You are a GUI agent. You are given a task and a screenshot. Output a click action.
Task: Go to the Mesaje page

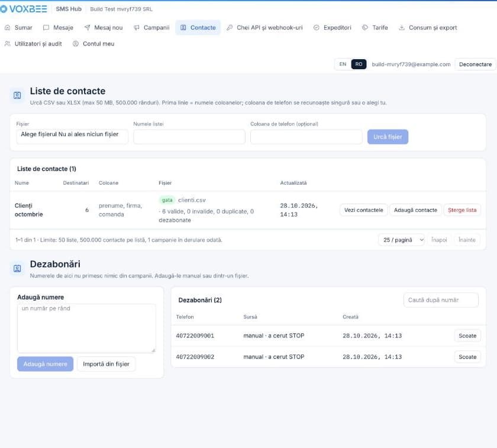click(x=59, y=28)
